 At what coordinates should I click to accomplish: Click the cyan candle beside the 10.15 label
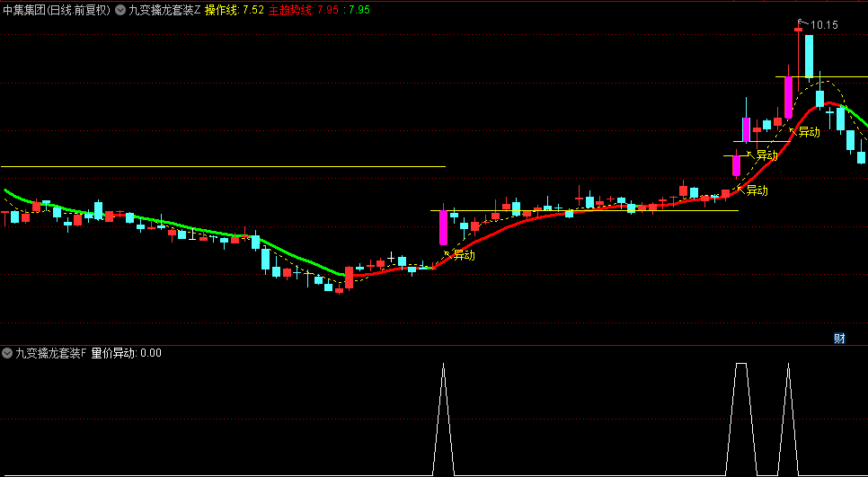(809, 57)
